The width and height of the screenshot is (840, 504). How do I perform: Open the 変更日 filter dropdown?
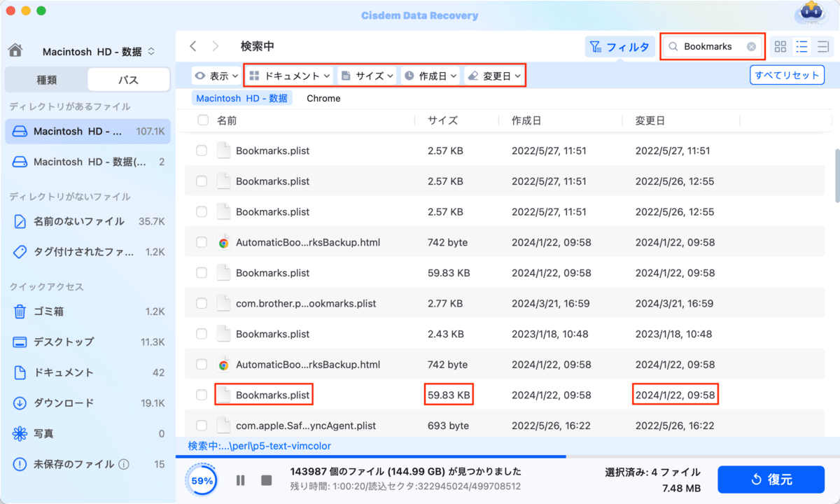[494, 76]
